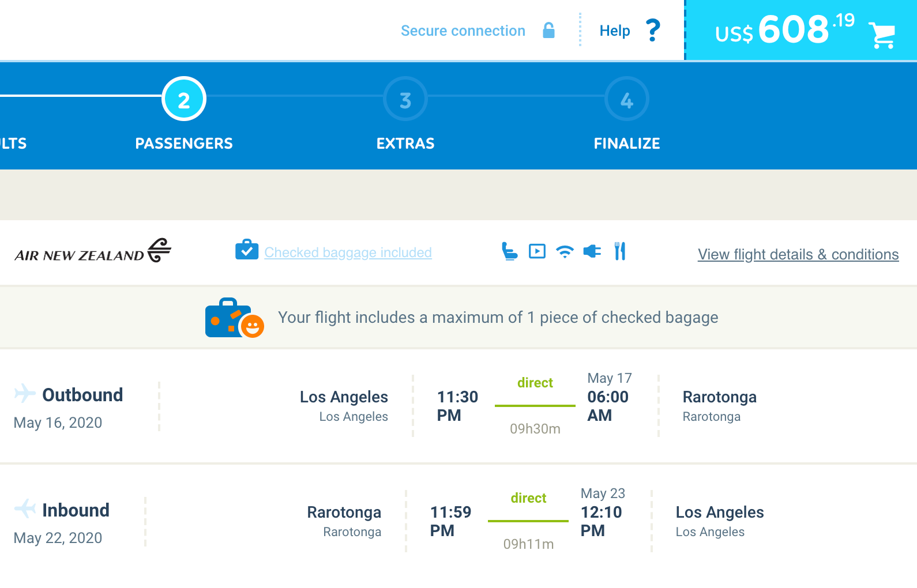
Task: Jump to step 4 Finalize
Action: [x=627, y=99]
